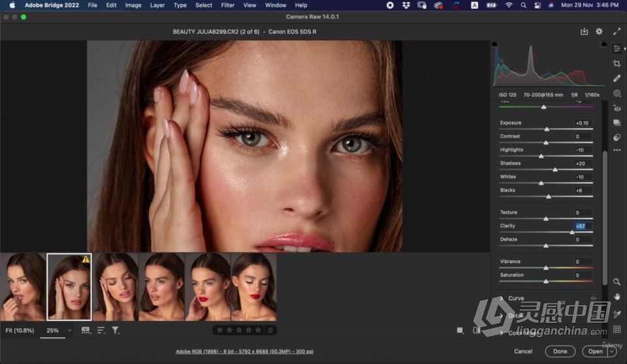Open the Presets panel icon
Viewport: 627px width, 364px height.
[x=617, y=137]
